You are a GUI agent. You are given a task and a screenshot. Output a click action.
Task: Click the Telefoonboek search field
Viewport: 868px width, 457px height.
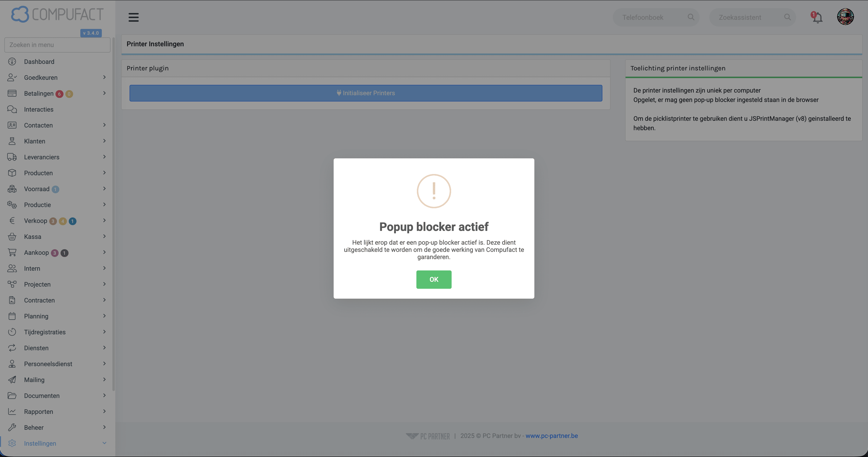pyautogui.click(x=656, y=17)
